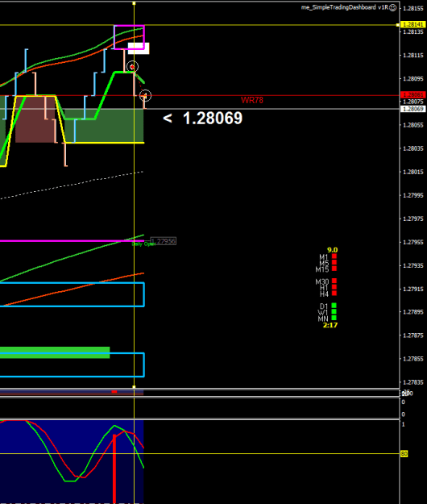Click the lower circled trade marker near WR78 line

145,95
